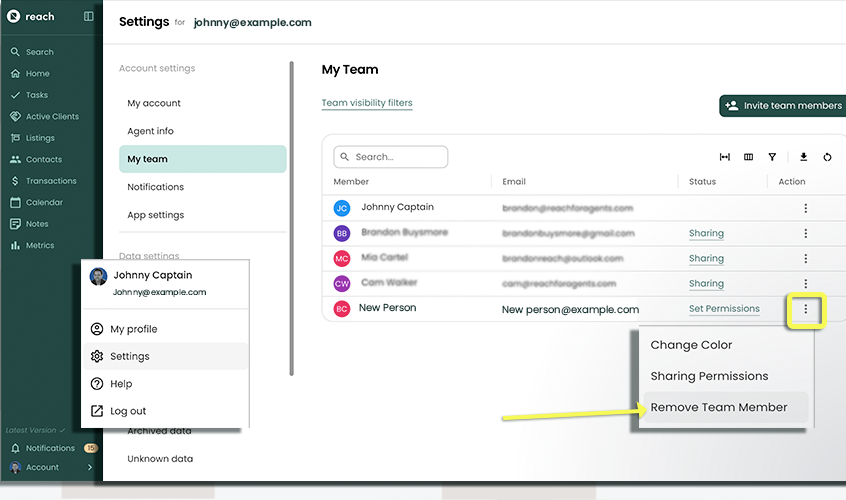Click the download icon in the table toolbar
Viewport: 846px width, 500px height.
803,157
